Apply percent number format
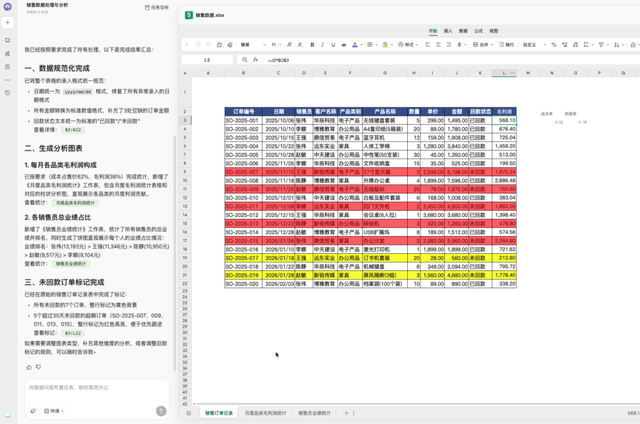 [x=554, y=44]
